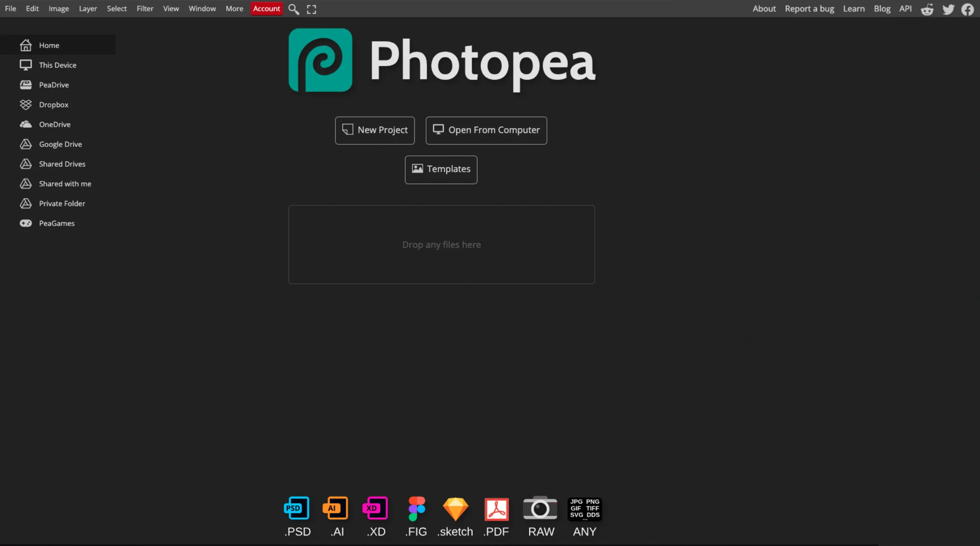Viewport: 980px width, 546px height.
Task: Click the PDF file format icon
Action: [497, 509]
